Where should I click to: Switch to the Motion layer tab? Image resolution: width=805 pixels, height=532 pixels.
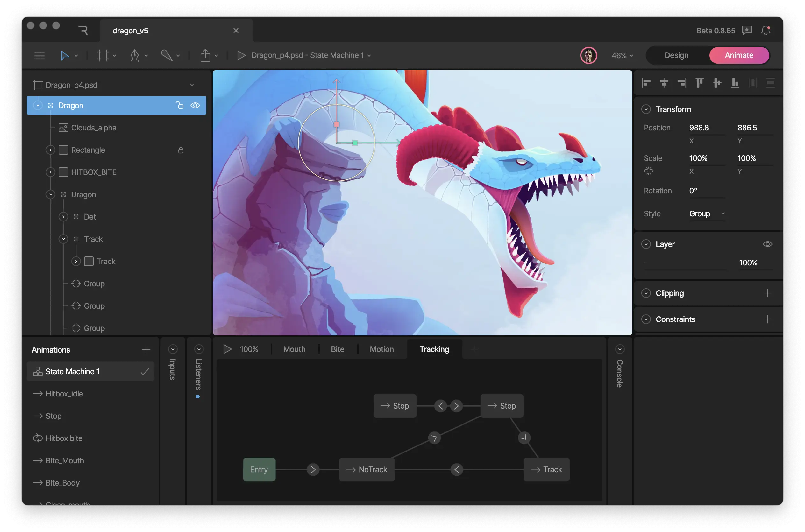[x=381, y=349]
